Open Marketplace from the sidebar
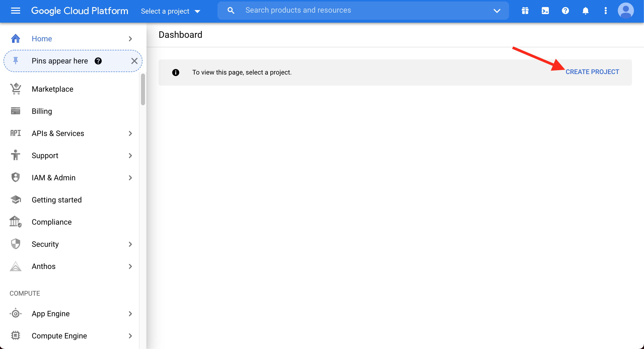 53,89
